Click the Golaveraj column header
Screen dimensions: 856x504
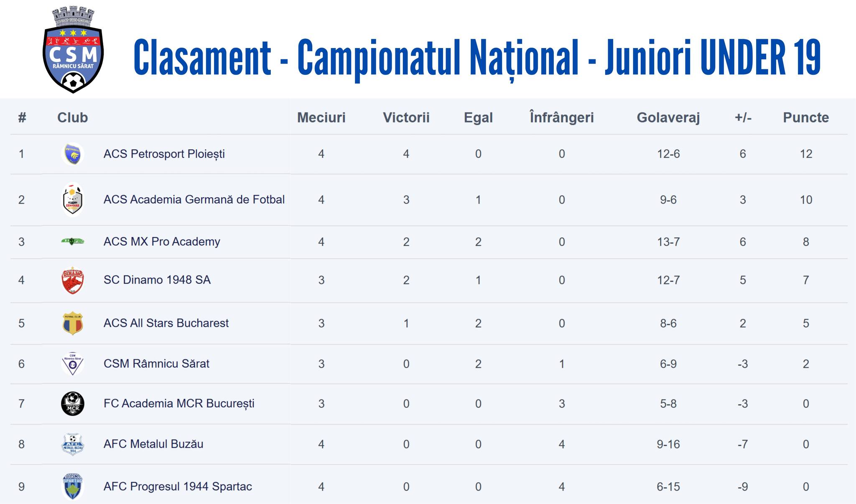(x=668, y=117)
